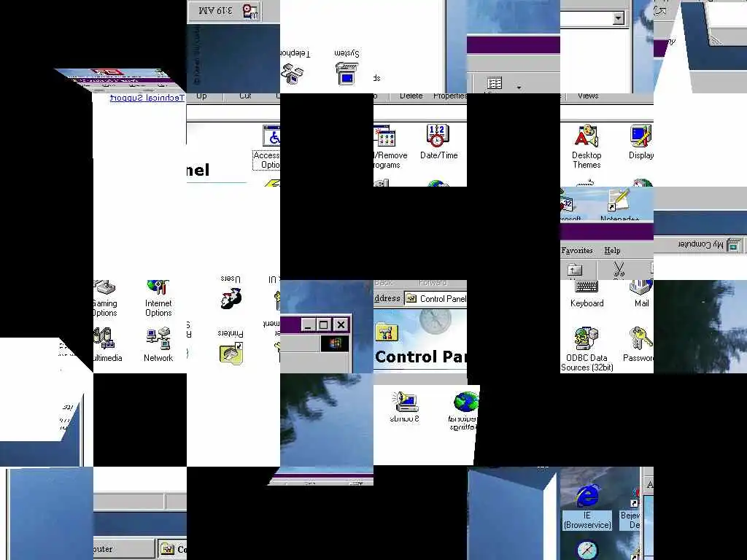Click the Up toolbar label
The width and height of the screenshot is (747, 560).
(x=201, y=96)
